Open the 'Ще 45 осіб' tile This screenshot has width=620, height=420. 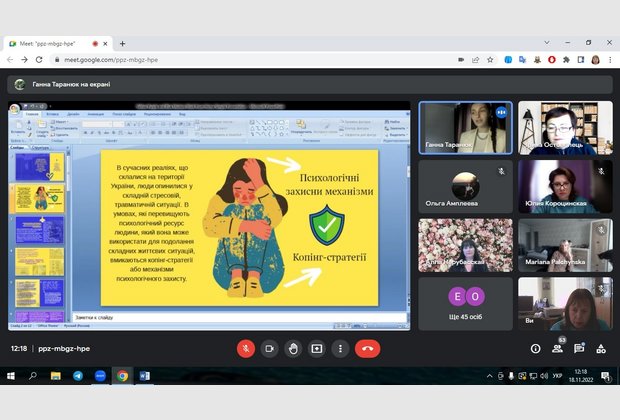point(465,303)
